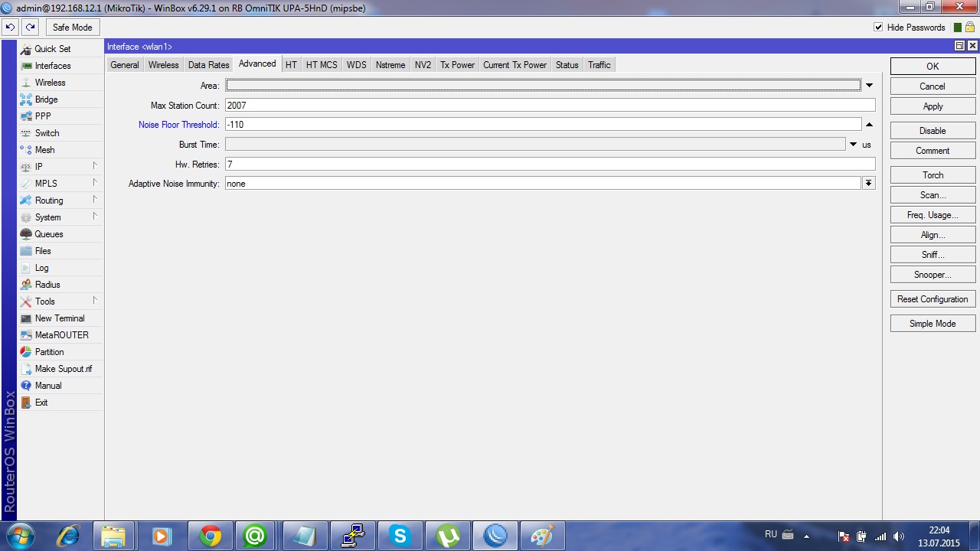The width and height of the screenshot is (980, 551).
Task: Click the Undo arrow icon
Action: (x=10, y=28)
